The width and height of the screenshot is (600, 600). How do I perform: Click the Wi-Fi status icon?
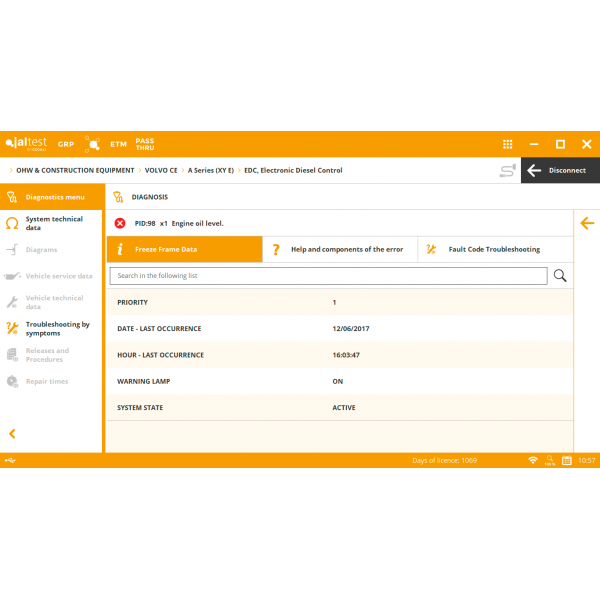[533, 460]
